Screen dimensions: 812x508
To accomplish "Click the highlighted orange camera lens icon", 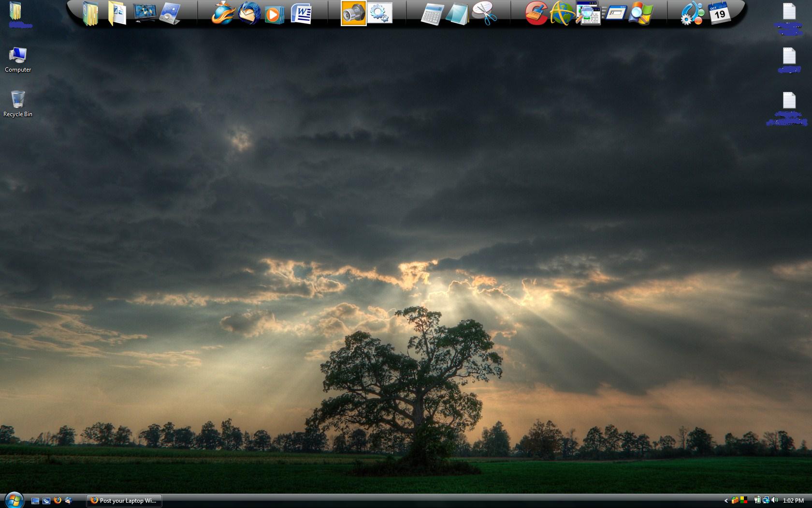I will tap(353, 14).
